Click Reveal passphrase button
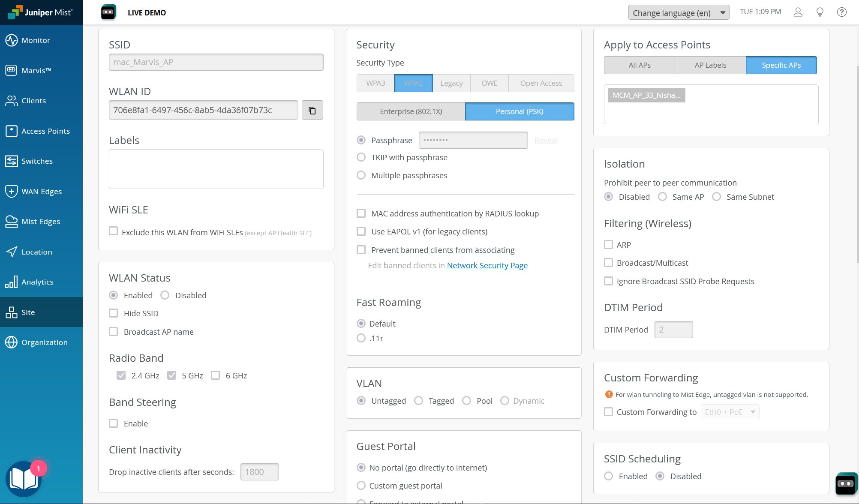 [x=546, y=140]
